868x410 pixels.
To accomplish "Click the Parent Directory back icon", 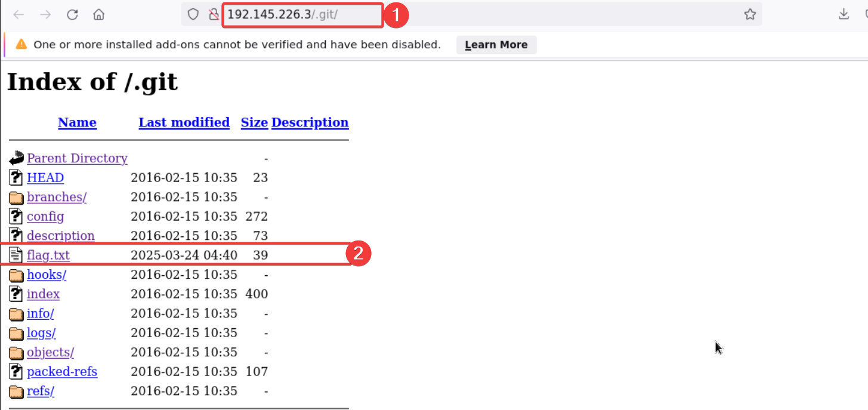I will 16,158.
